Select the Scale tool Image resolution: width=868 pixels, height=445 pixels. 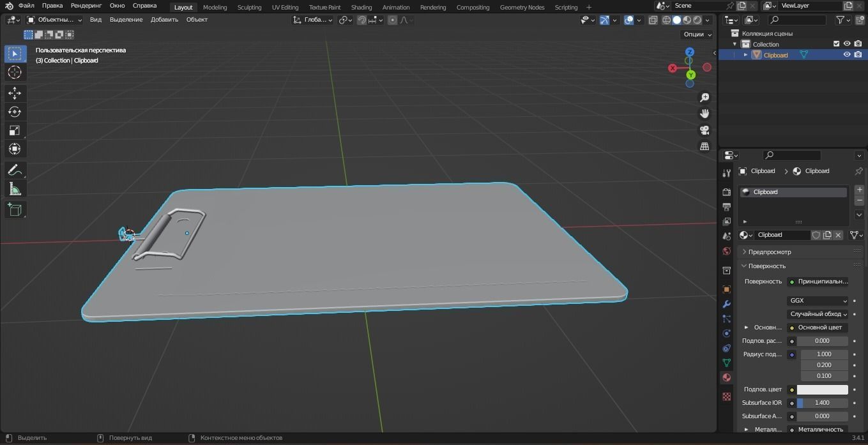point(14,130)
